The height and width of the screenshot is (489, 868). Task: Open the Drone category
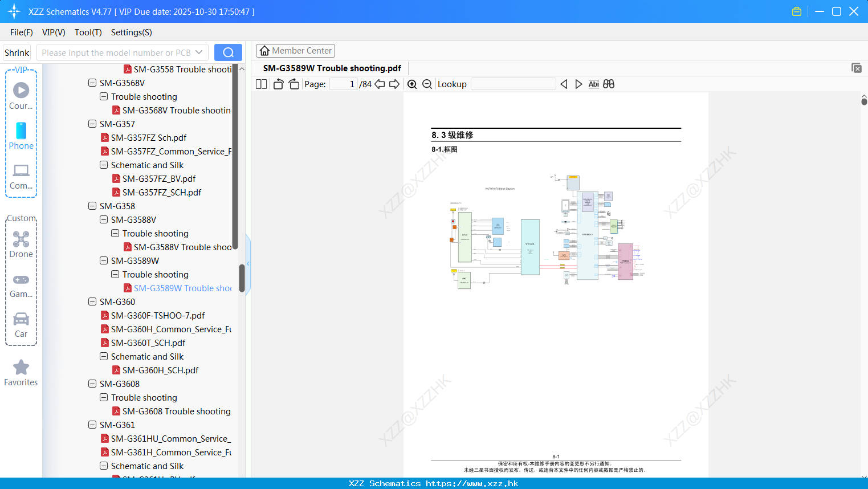pos(21,244)
